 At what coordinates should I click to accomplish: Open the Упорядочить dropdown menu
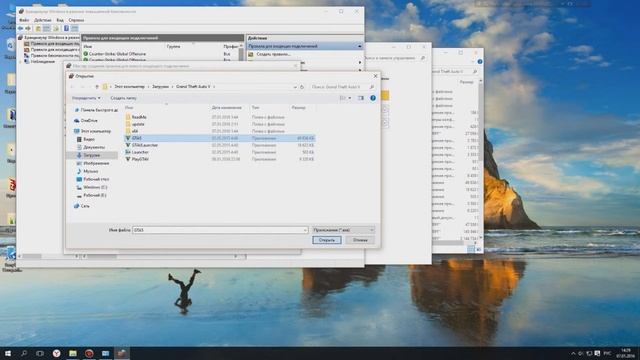click(86, 98)
